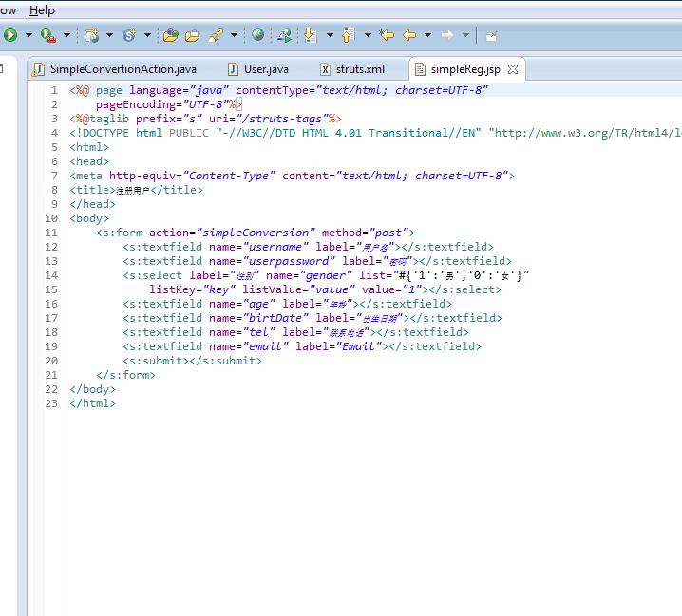Expand the new web project dropdown arrow
Screen dimensions: 682x616
pos(109,35)
